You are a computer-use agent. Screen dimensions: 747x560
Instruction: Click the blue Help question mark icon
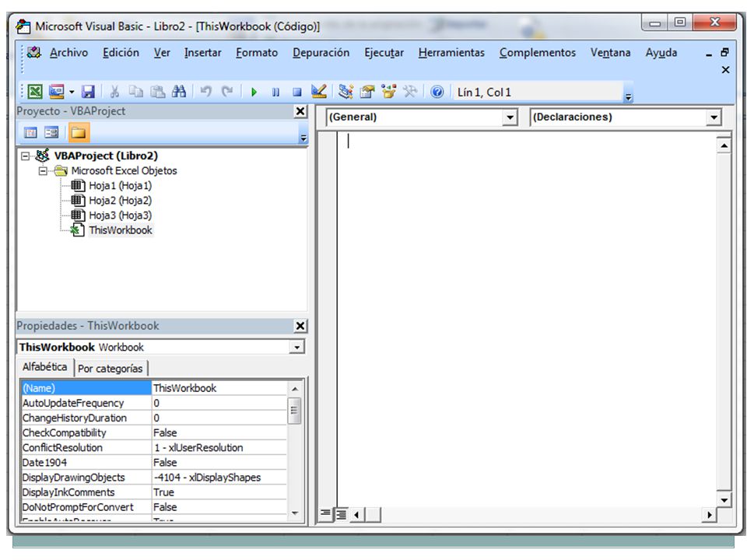coord(437,92)
